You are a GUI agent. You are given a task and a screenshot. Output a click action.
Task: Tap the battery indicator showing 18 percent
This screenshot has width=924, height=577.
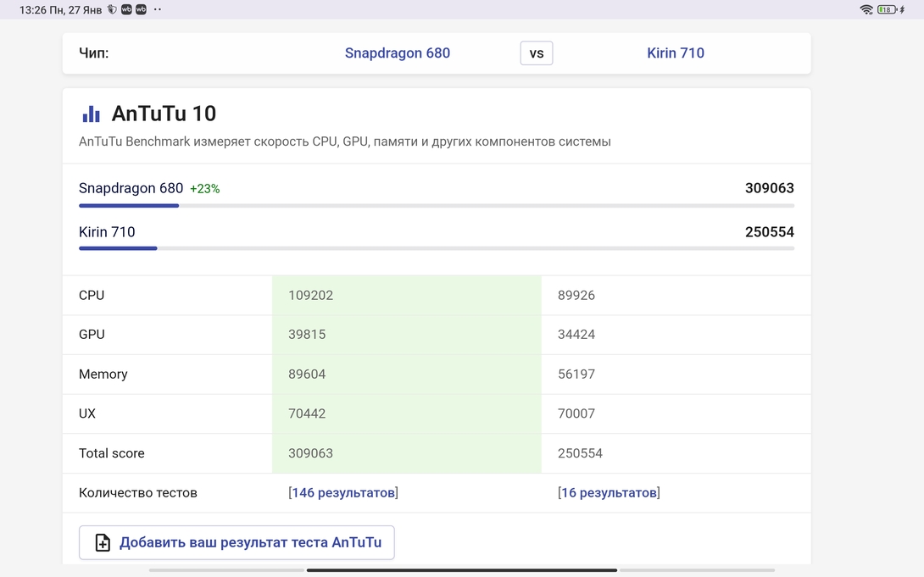tap(887, 9)
